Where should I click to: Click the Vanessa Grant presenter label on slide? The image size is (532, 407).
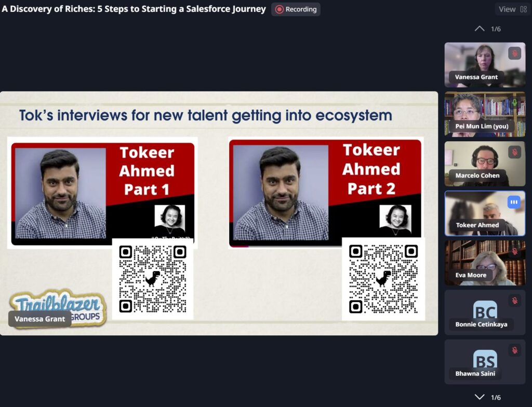pos(39,319)
